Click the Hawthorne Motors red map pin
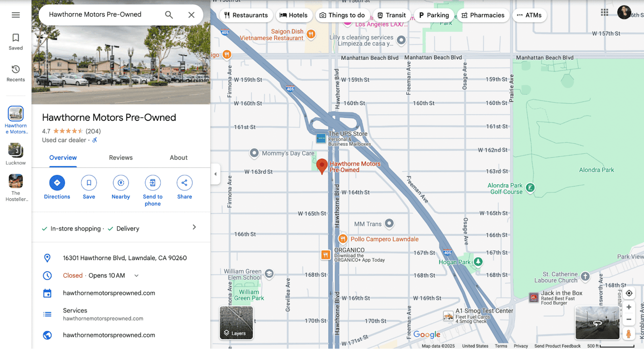The image size is (644, 349). click(x=322, y=166)
